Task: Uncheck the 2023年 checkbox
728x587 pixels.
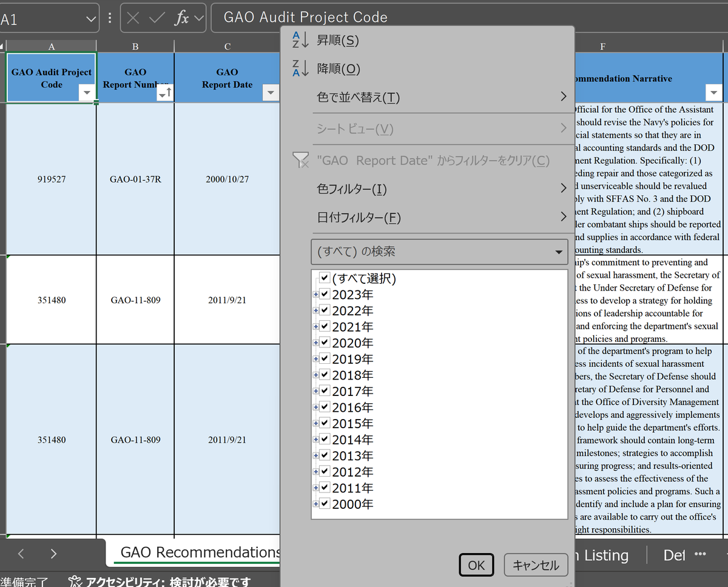Action: [325, 294]
